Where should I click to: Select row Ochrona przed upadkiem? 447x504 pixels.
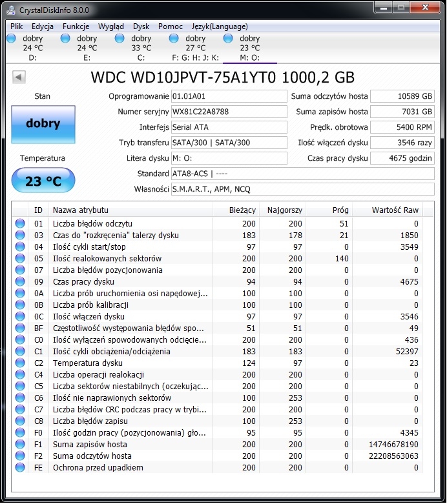[x=218, y=467]
